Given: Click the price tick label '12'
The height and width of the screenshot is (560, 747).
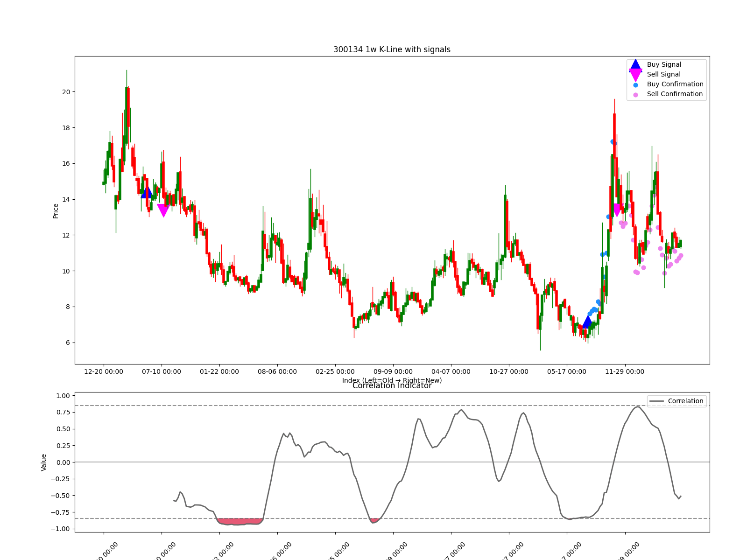Looking at the screenshot, I should click(x=66, y=235).
